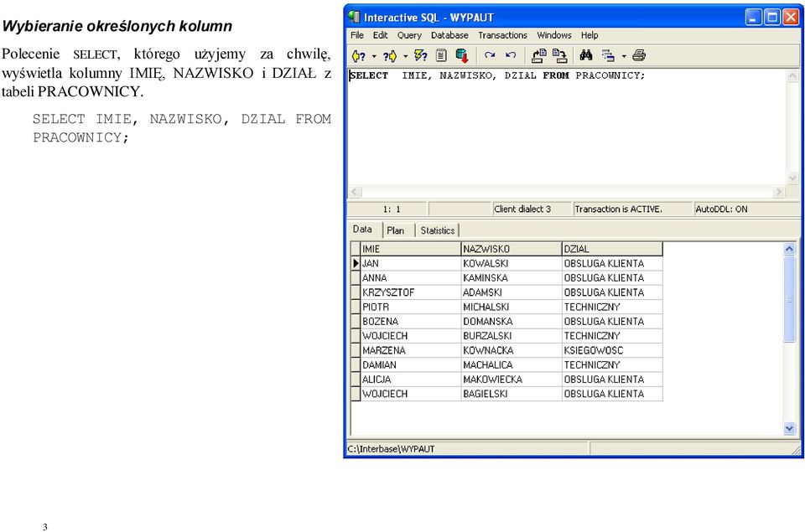Run the query with the lightning Execute icon

(x=420, y=55)
